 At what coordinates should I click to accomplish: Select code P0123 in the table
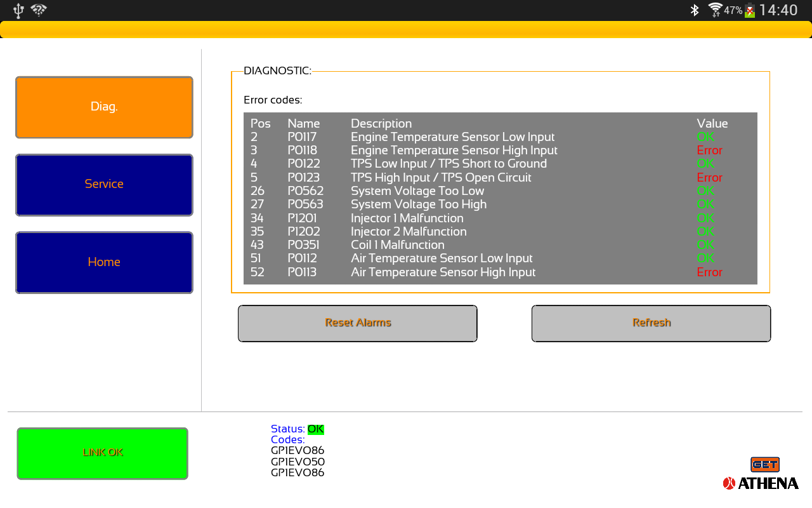(304, 178)
